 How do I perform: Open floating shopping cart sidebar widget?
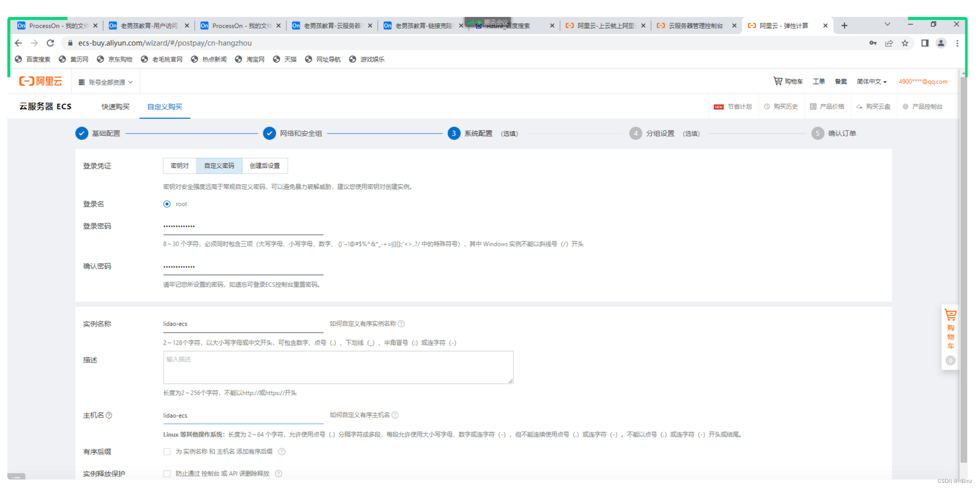pos(950,337)
